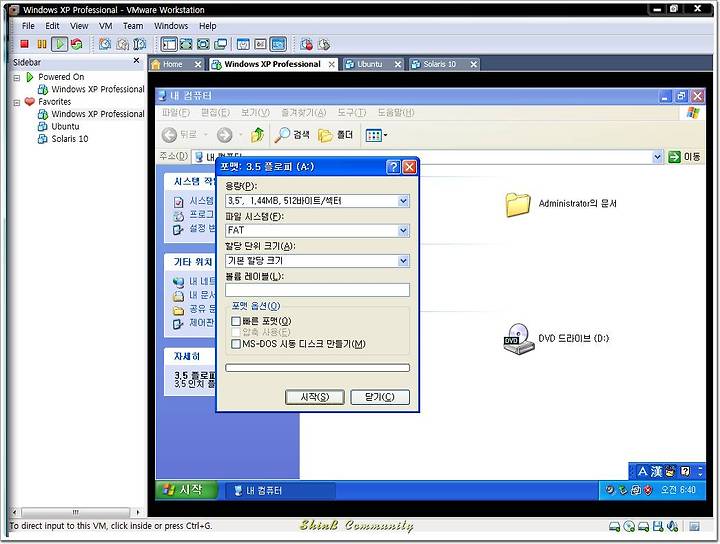Open the Team menu

(x=133, y=26)
